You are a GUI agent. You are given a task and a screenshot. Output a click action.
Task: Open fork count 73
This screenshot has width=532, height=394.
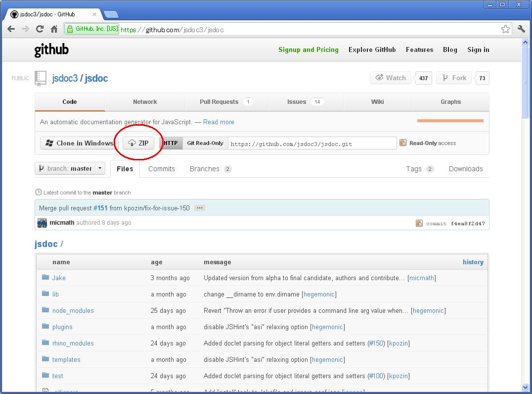[482, 78]
